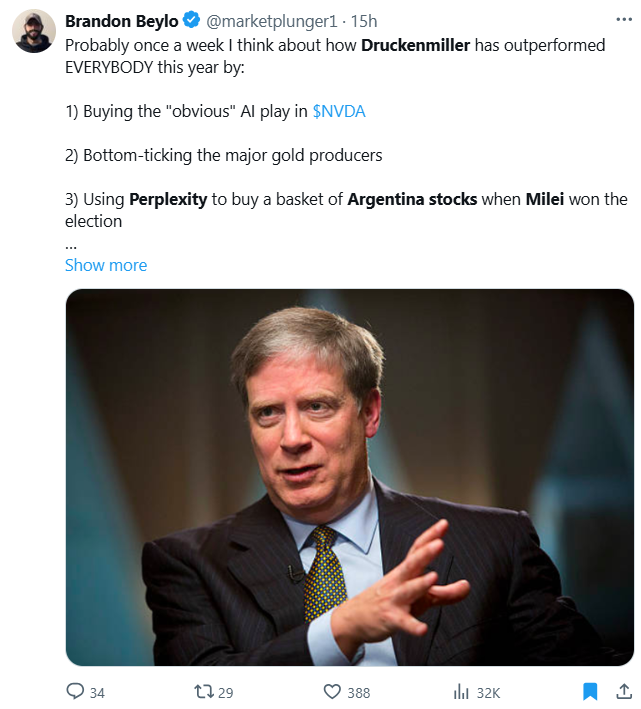This screenshot has width=641, height=709.
Task: Like the tweet with the heart icon
Action: click(333, 691)
